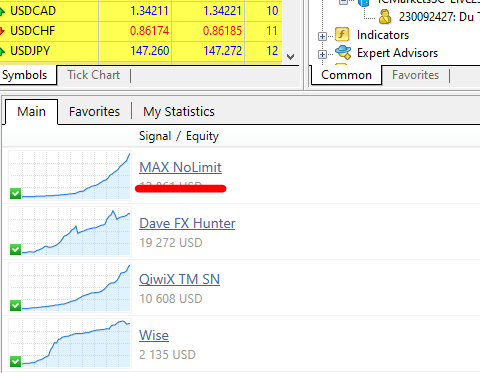This screenshot has width=480, height=373.
Task: Open the My Statistics tab
Action: tap(179, 112)
